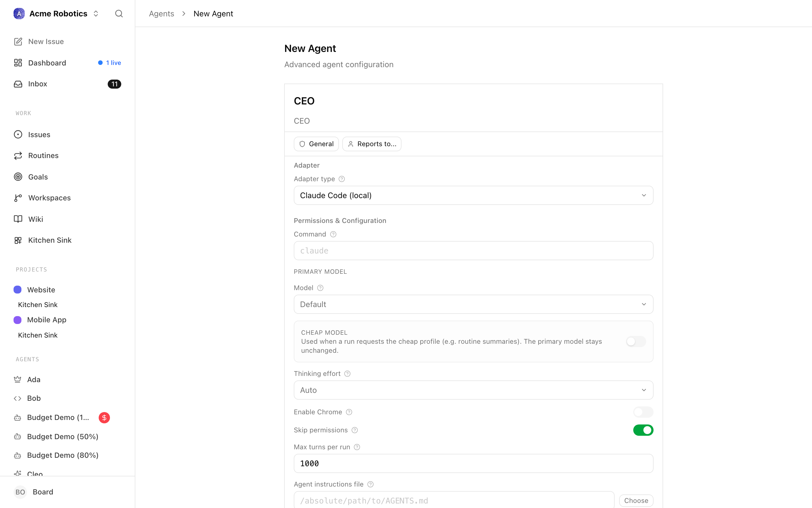Open the Reports to... selector
The height and width of the screenshot is (508, 812).
pos(372,144)
